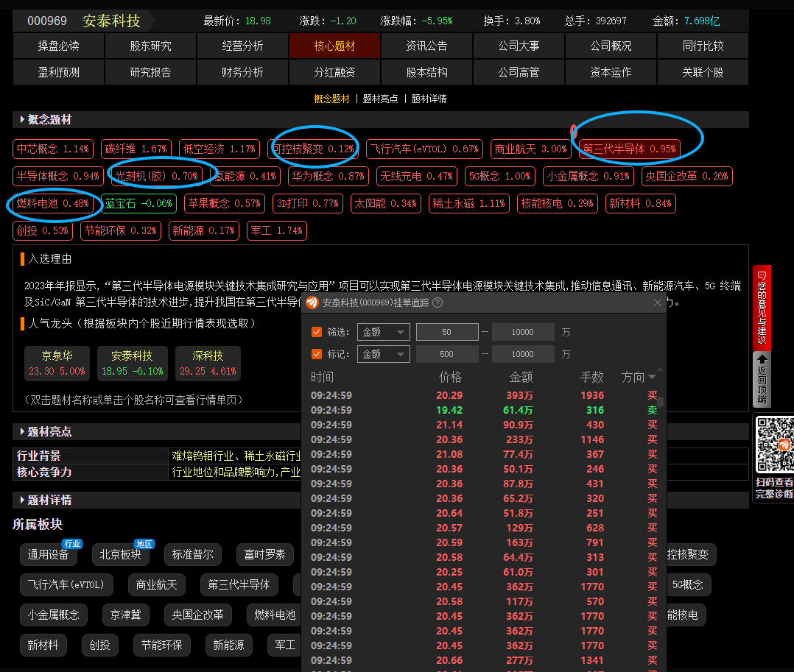794x672 pixels.
Task: Close the 挂单追踪 order tracking dialog
Action: [657, 303]
